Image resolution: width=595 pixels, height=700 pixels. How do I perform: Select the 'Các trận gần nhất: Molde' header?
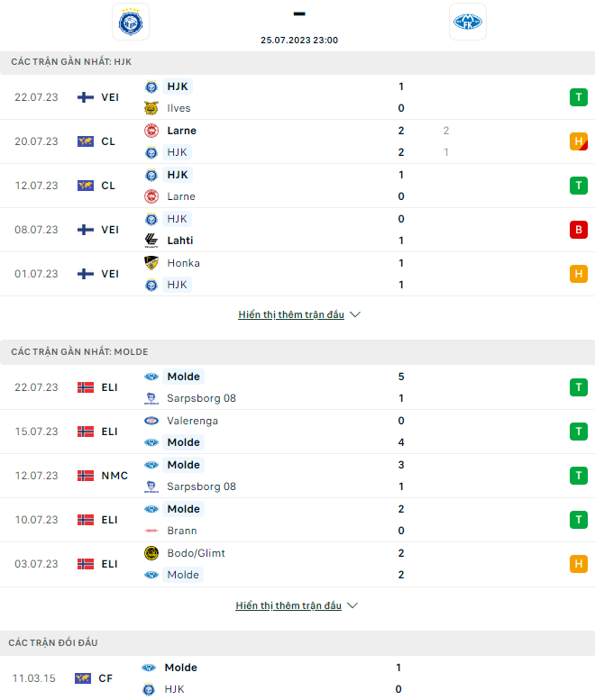(297, 352)
